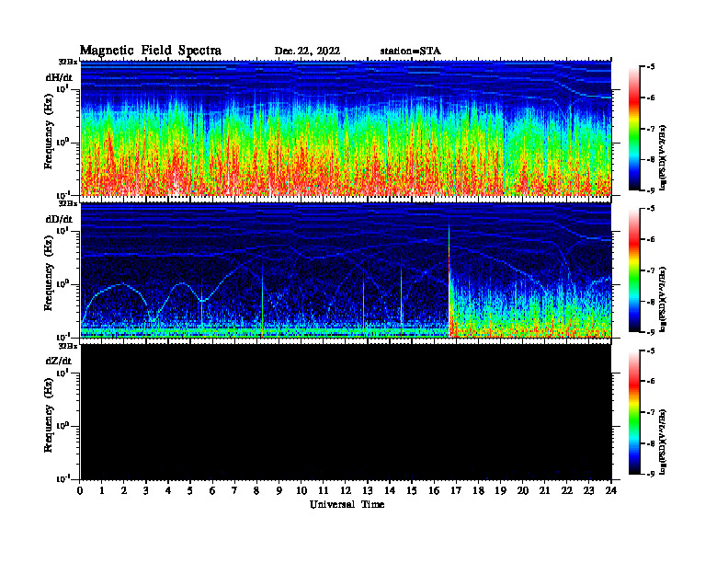Click hour tick label "21" on time axis
The width and height of the screenshot is (728, 563).
[544, 491]
